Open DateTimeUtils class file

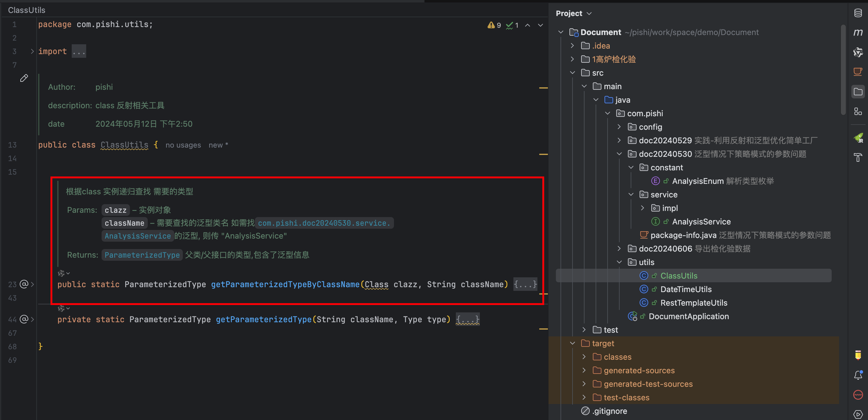(686, 289)
